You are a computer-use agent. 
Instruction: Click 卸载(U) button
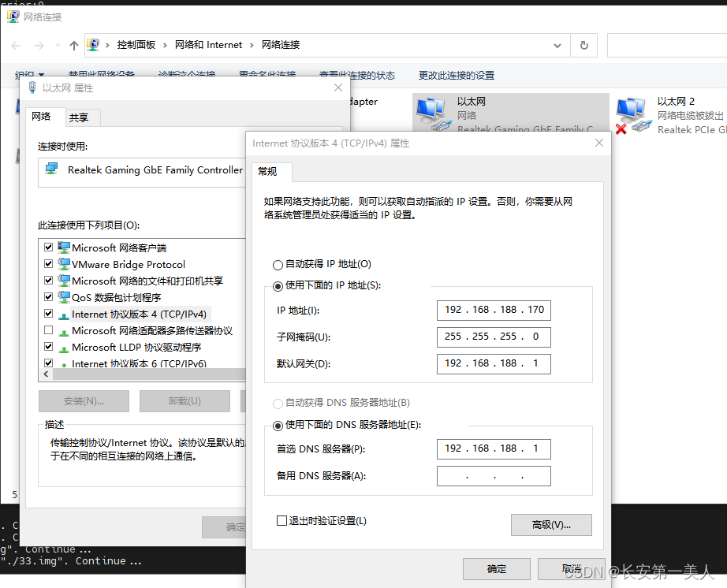(x=185, y=401)
